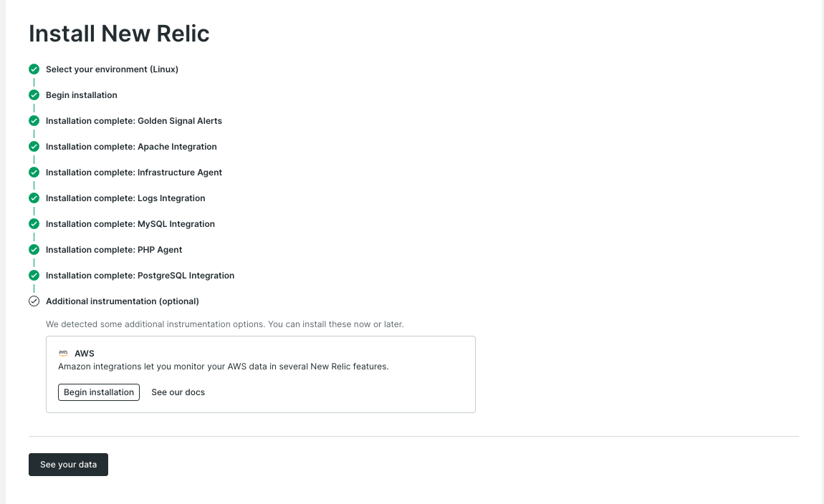Select the Additional instrumentation (optional) step label
The width and height of the screenshot is (824, 504).
123,301
